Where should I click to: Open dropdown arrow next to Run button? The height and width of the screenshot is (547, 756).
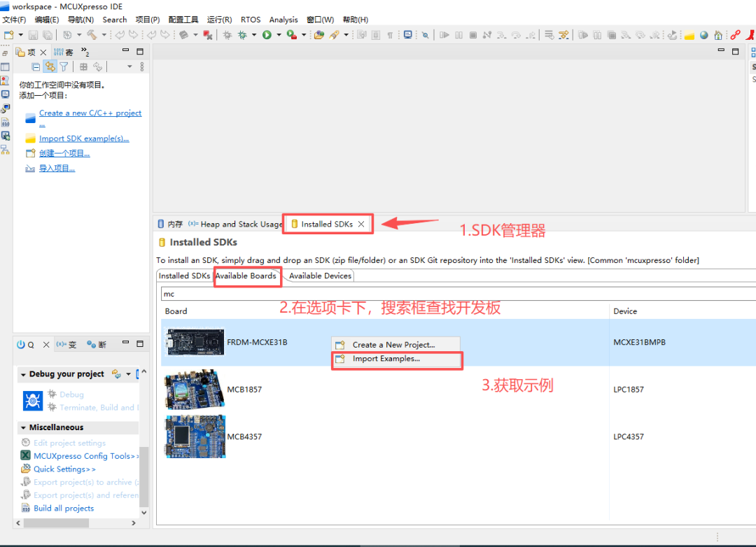279,35
